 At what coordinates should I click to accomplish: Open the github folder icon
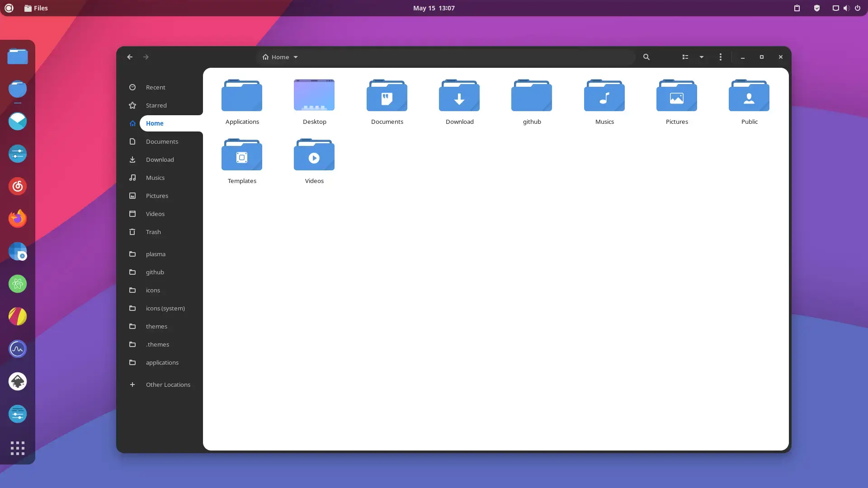[x=531, y=95]
